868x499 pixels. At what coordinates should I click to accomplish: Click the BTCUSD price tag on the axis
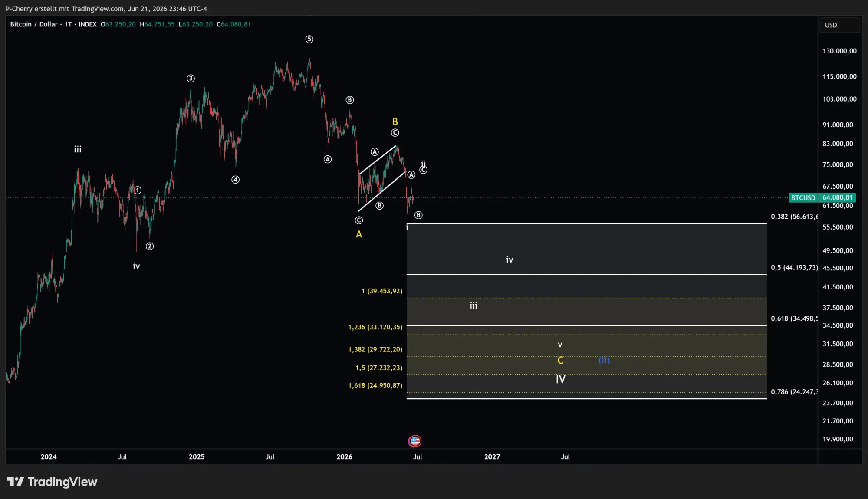(x=803, y=198)
